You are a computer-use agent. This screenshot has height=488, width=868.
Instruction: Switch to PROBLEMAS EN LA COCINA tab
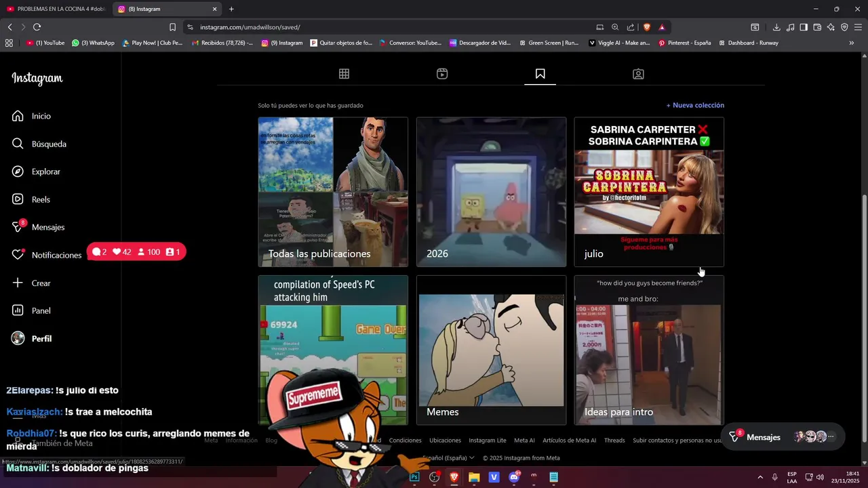click(56, 9)
